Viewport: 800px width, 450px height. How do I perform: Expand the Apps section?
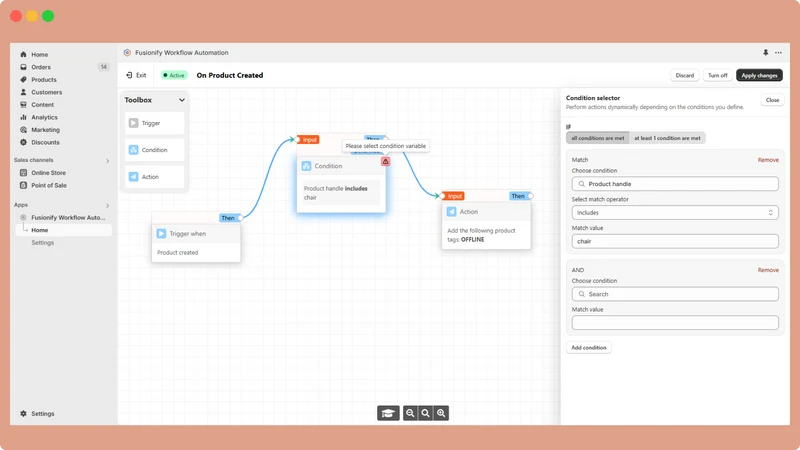click(x=107, y=206)
